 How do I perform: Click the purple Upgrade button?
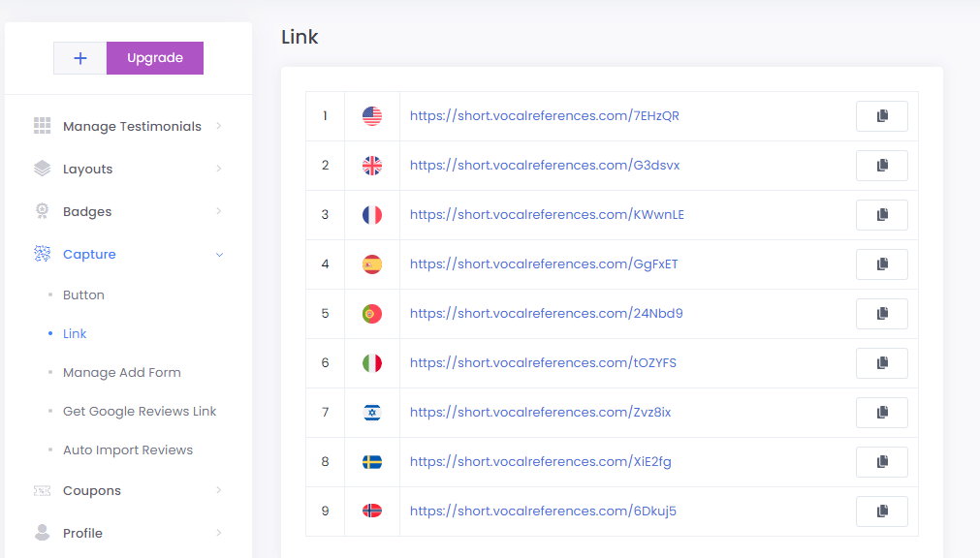coord(155,58)
